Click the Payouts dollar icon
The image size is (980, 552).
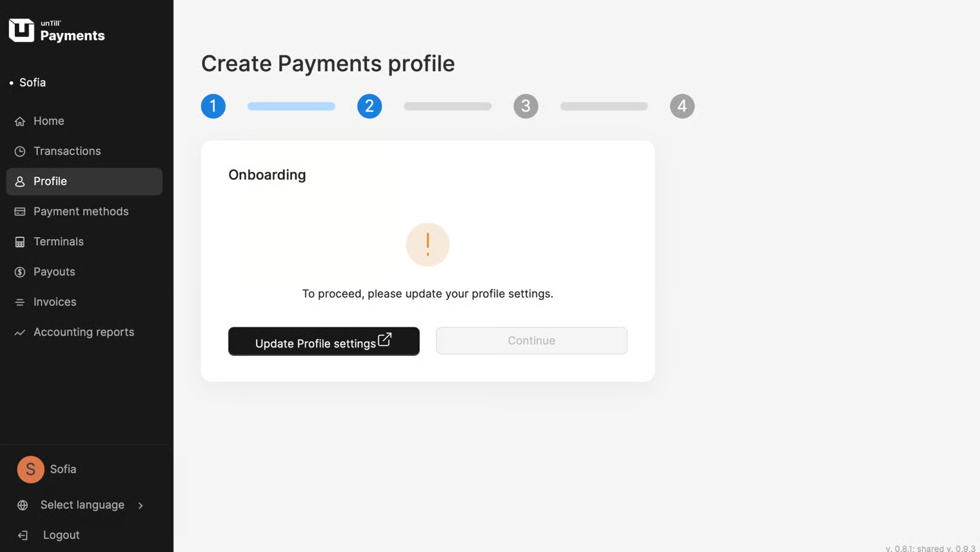(x=20, y=272)
